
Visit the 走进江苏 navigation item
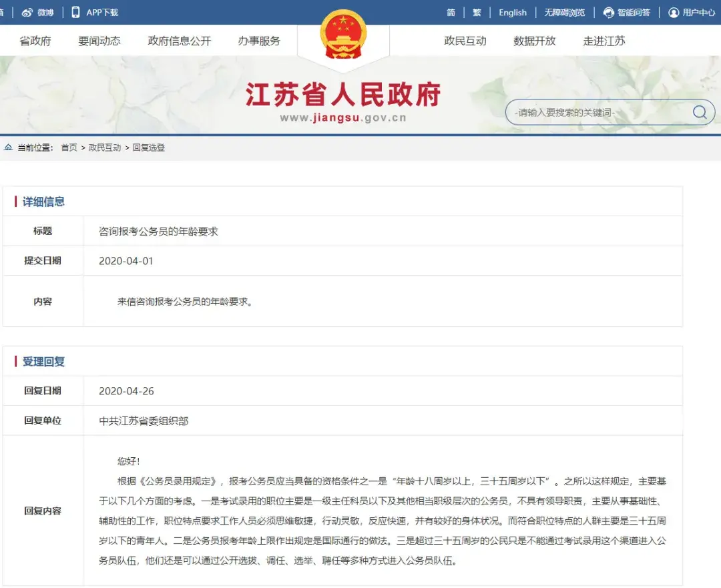(x=604, y=41)
